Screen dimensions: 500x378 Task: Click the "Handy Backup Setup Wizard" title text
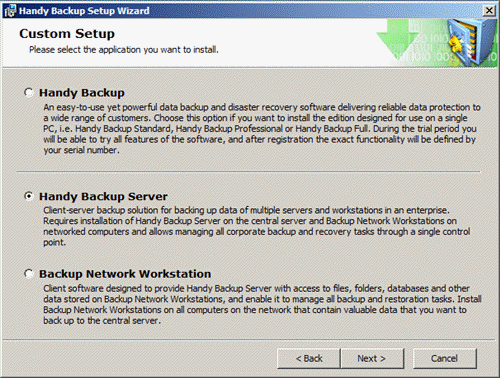[84, 11]
